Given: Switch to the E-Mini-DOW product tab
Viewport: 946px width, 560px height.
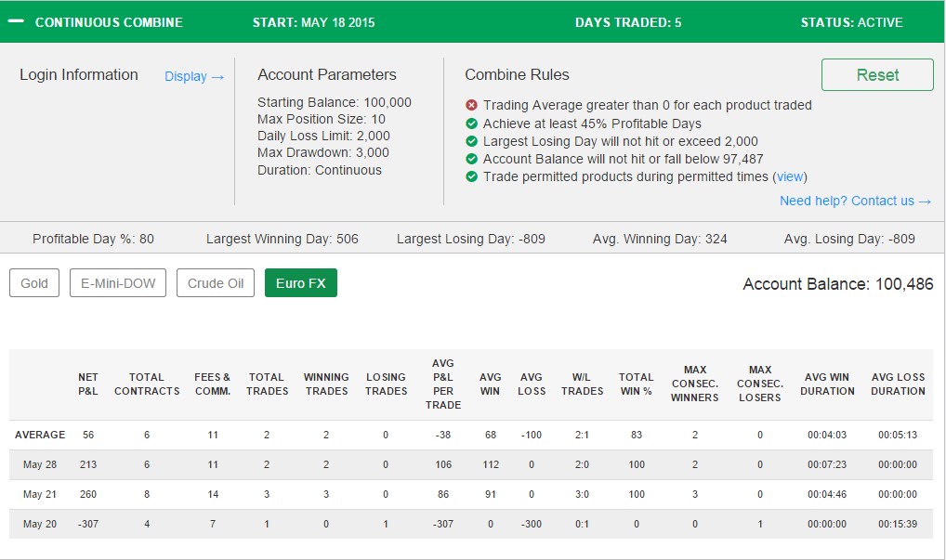Looking at the screenshot, I should click(118, 282).
